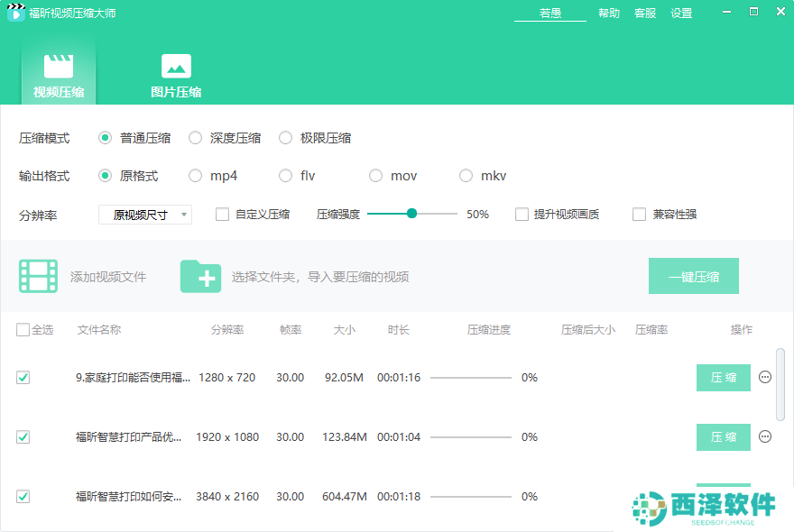The image size is (794, 532).
Task: Open the 帮助 menu
Action: coord(609,14)
